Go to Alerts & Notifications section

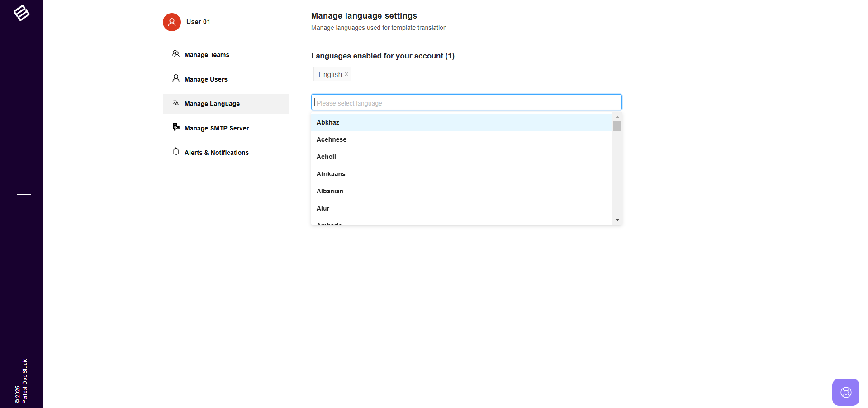coord(216,153)
